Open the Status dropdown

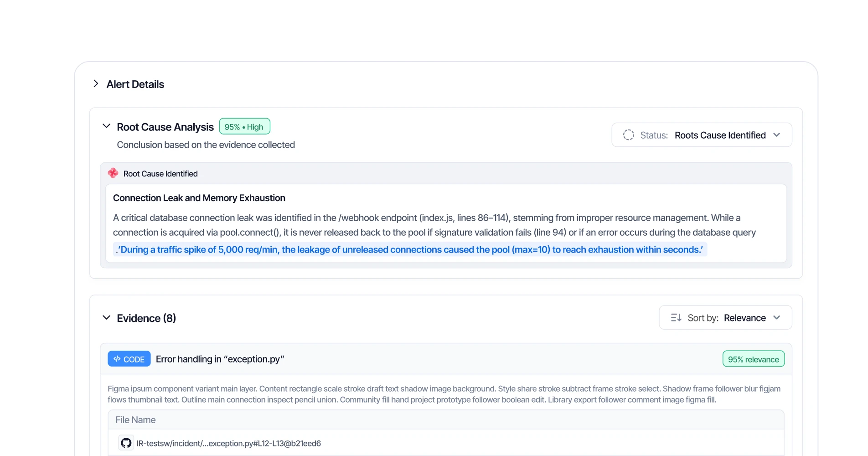(702, 135)
